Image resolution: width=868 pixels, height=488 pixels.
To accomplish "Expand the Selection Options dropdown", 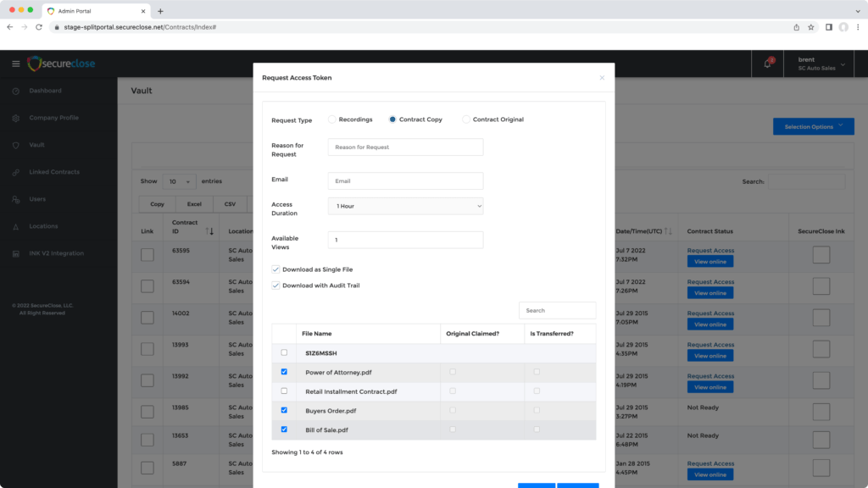I will [813, 127].
